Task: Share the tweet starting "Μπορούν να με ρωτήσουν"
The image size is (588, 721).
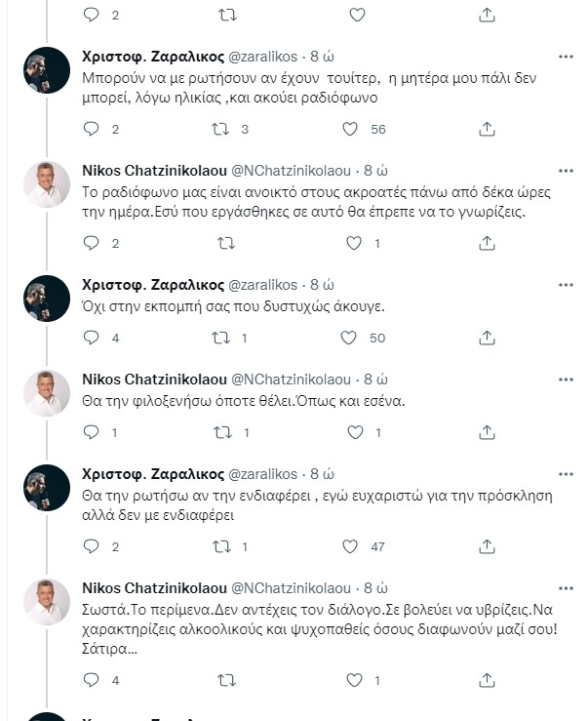Action: click(x=487, y=129)
